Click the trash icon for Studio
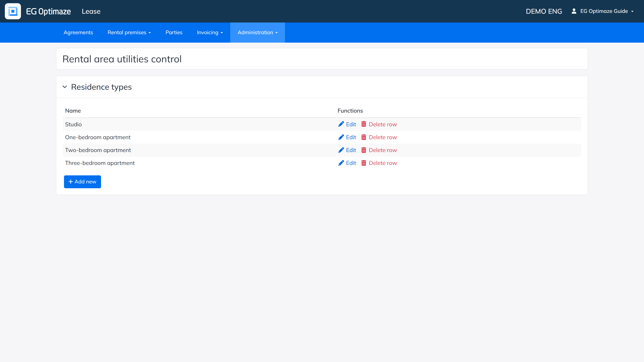Screen dimensions: 644x362 tap(364, 124)
